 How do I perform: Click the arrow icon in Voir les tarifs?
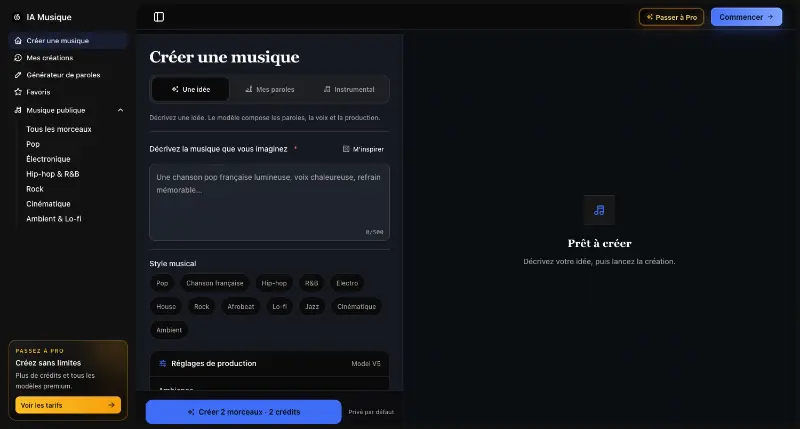click(111, 405)
